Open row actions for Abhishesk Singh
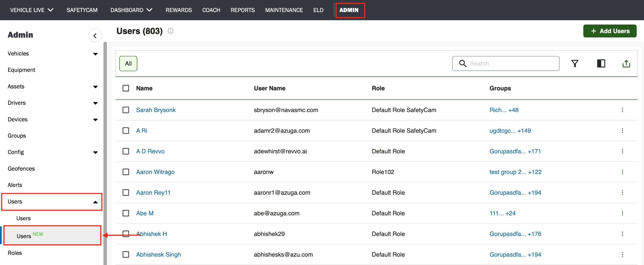Viewport: 644px width, 265px height. (x=622, y=255)
